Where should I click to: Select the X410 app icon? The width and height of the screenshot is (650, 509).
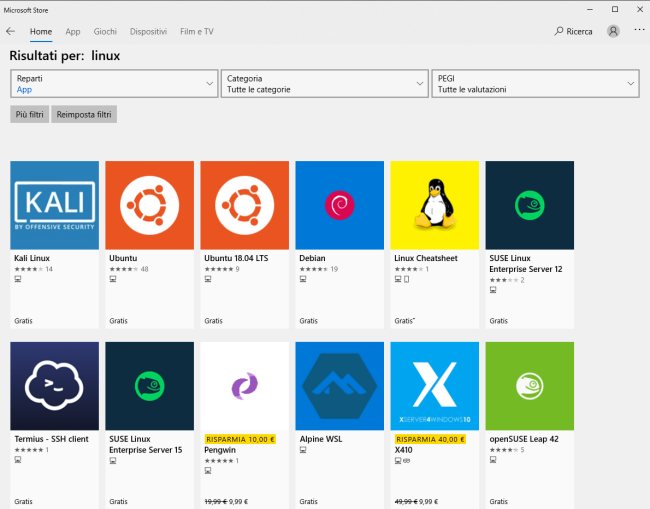[x=434, y=386]
